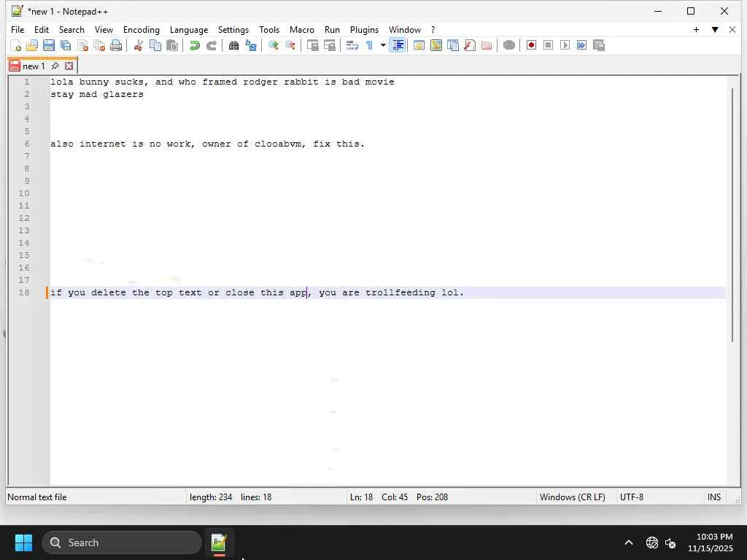The image size is (747, 560).
Task: Toggle synchronize horizontal scrolling icon
Action: click(x=329, y=45)
